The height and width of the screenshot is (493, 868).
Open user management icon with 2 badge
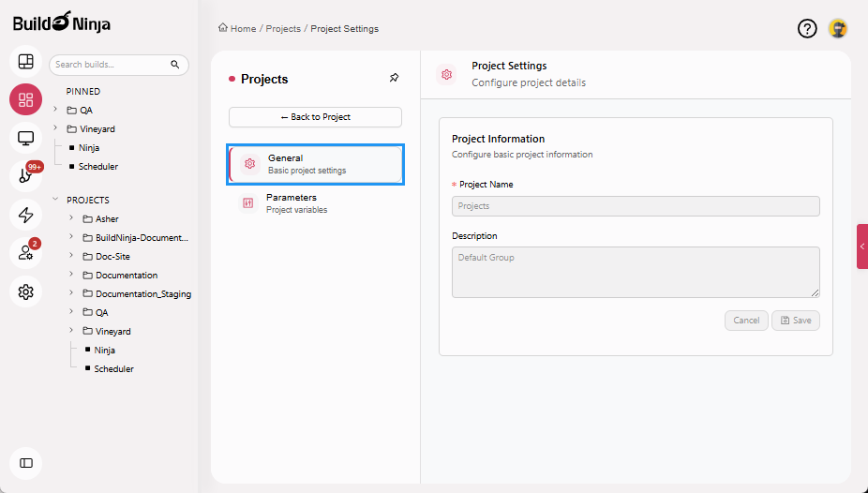pos(25,253)
